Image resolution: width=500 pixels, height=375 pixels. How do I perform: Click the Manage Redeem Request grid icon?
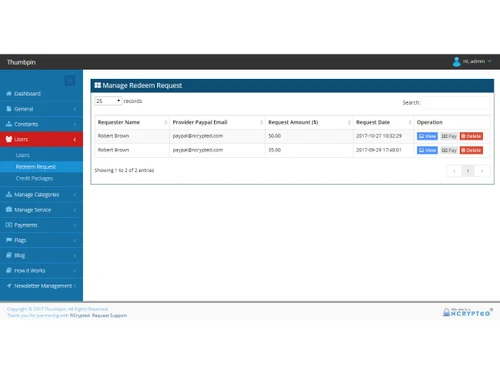98,85
